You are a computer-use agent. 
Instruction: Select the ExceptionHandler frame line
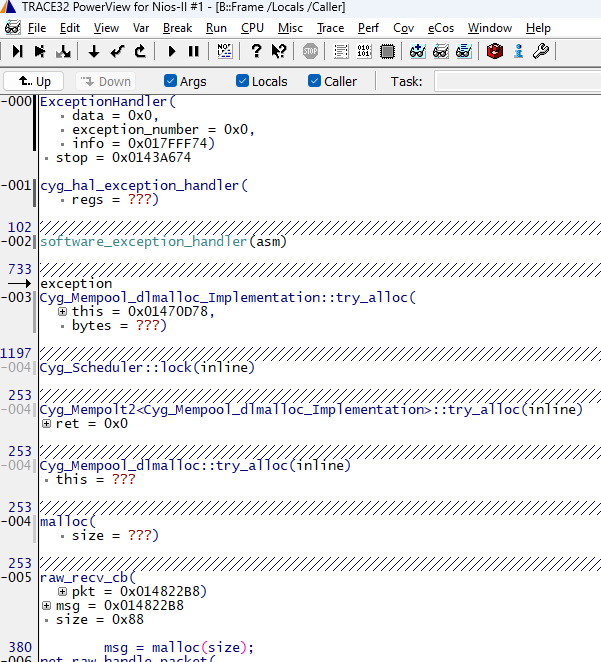click(106, 101)
